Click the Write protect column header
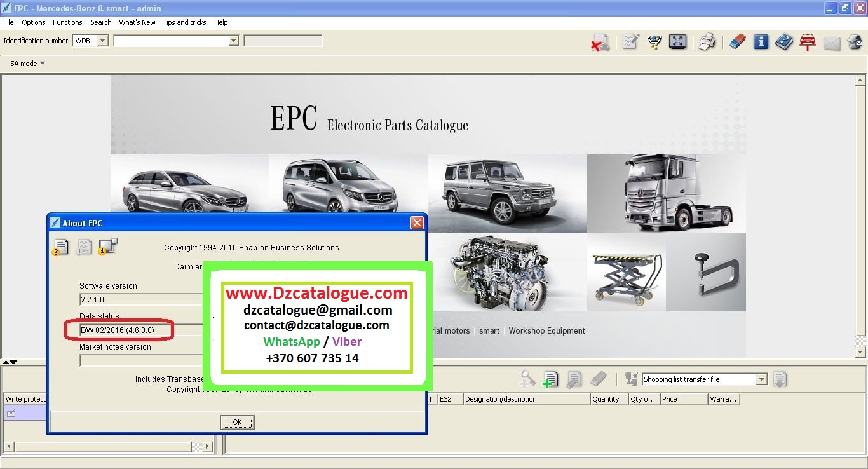868x469 pixels. click(x=25, y=399)
